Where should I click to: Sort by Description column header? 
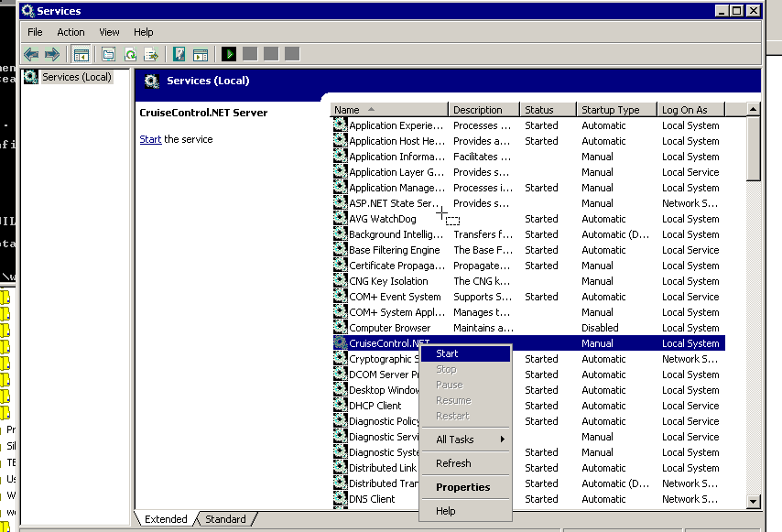coord(483,110)
